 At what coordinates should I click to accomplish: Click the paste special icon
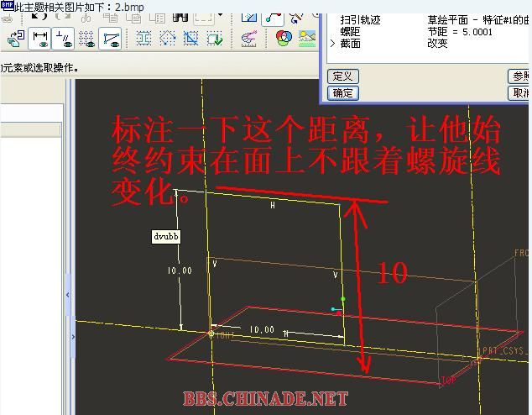157,18
